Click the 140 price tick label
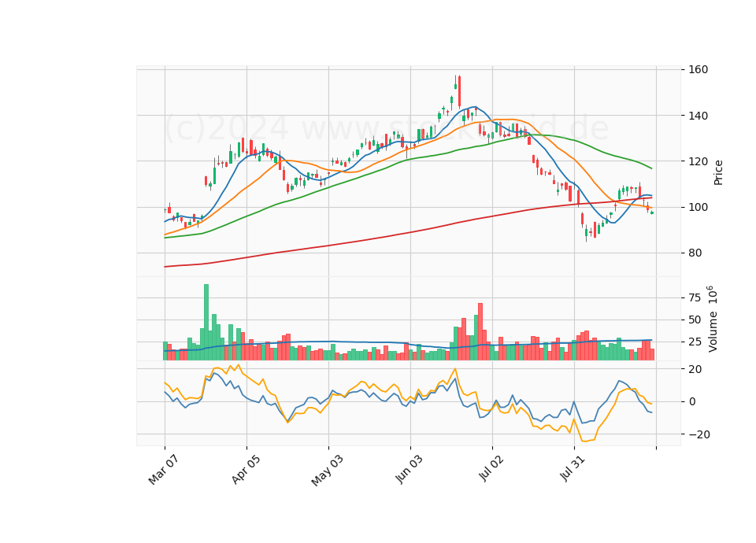Viewport: 756px width, 543px height. click(x=699, y=116)
